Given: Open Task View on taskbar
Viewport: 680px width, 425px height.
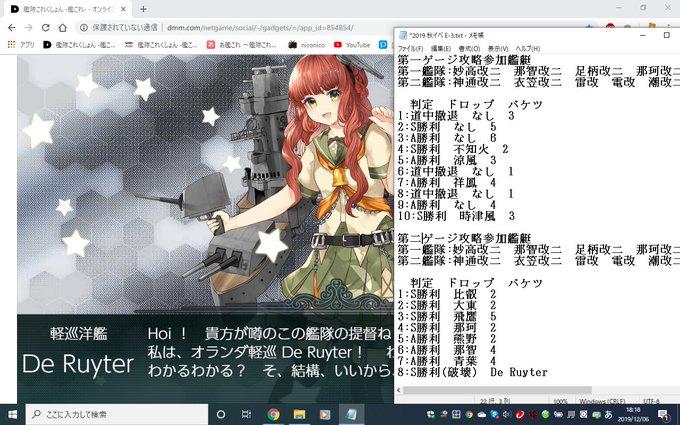Looking at the screenshot, I should click(x=246, y=415).
